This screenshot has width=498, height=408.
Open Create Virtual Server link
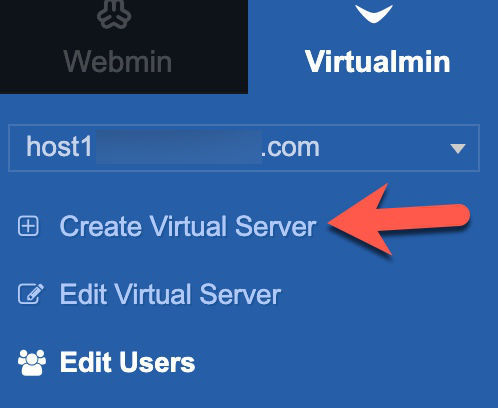188,226
